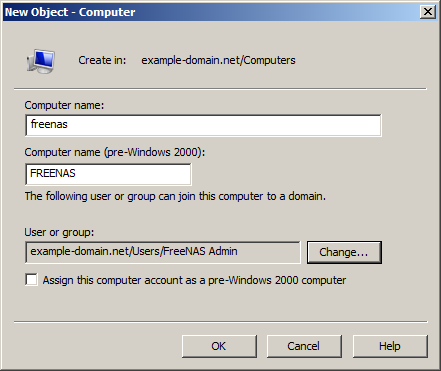Click 'Computer name (pre-Windows 2000):' label
Image resolution: width=441 pixels, height=371 pixels.
click(x=115, y=152)
